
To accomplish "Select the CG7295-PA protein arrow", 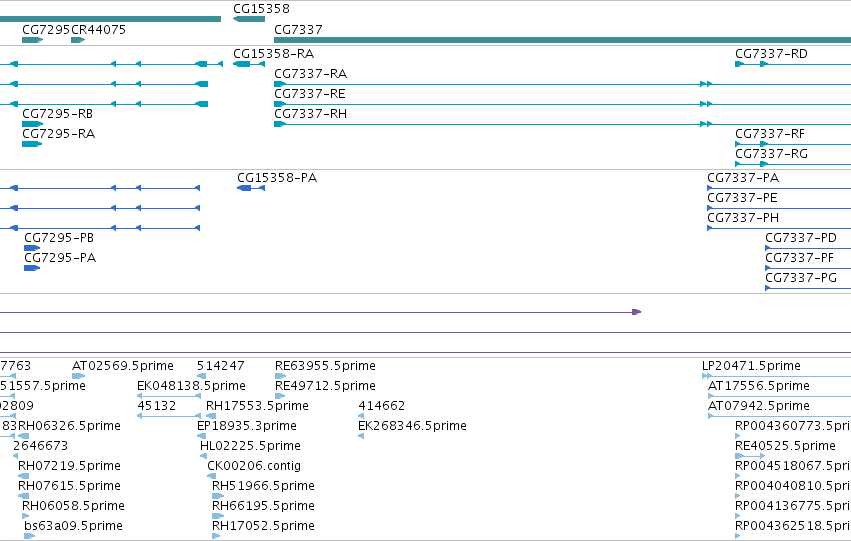I will point(33,268).
